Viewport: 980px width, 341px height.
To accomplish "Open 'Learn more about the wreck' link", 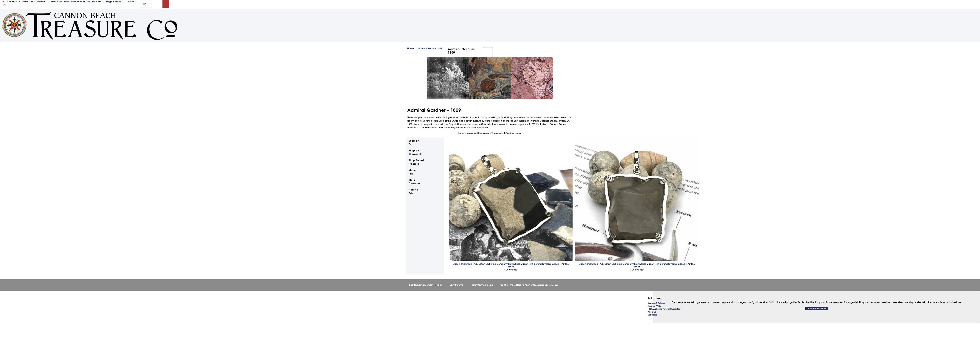I will coord(490,133).
